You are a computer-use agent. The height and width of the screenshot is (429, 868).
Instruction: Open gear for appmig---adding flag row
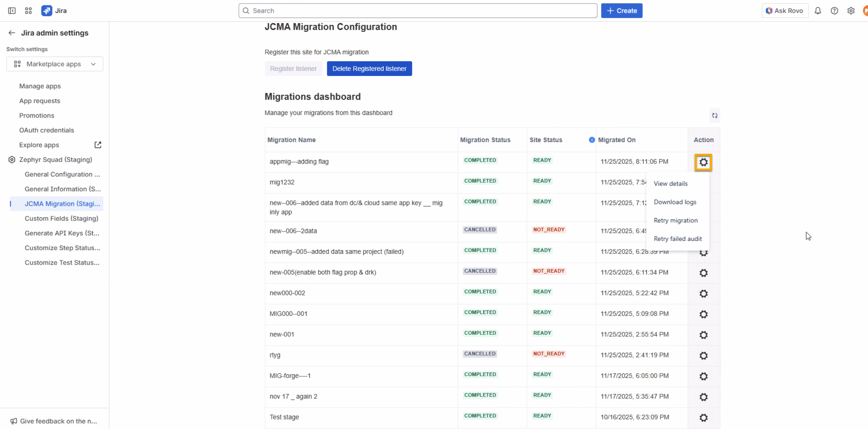[703, 162]
